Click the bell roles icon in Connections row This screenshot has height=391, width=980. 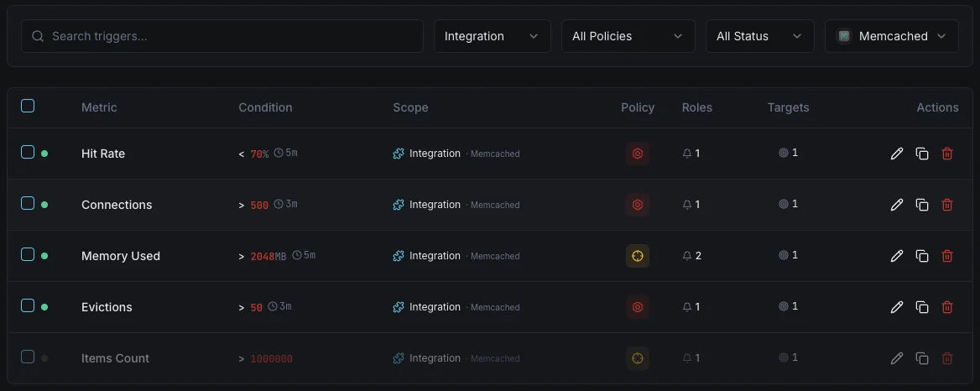point(687,205)
